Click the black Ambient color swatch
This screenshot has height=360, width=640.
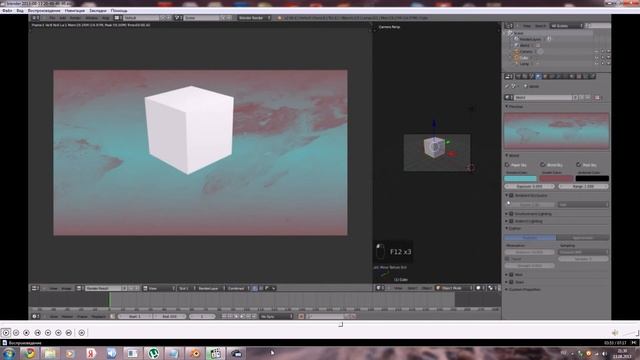tap(592, 178)
